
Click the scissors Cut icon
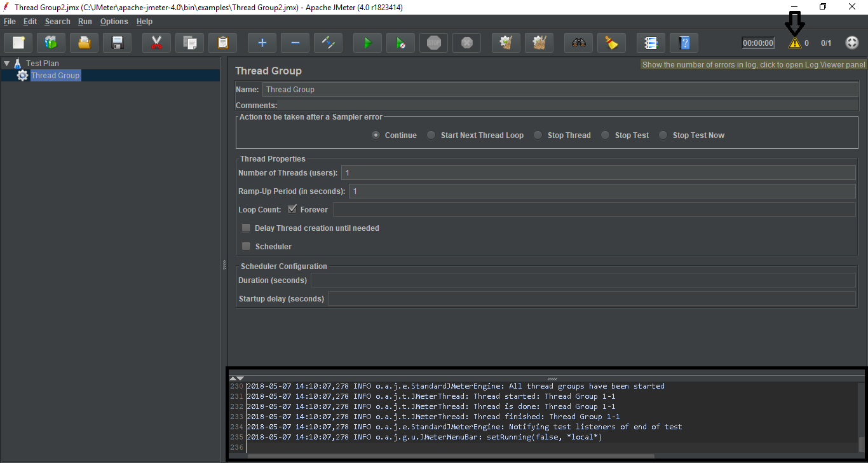tap(156, 43)
